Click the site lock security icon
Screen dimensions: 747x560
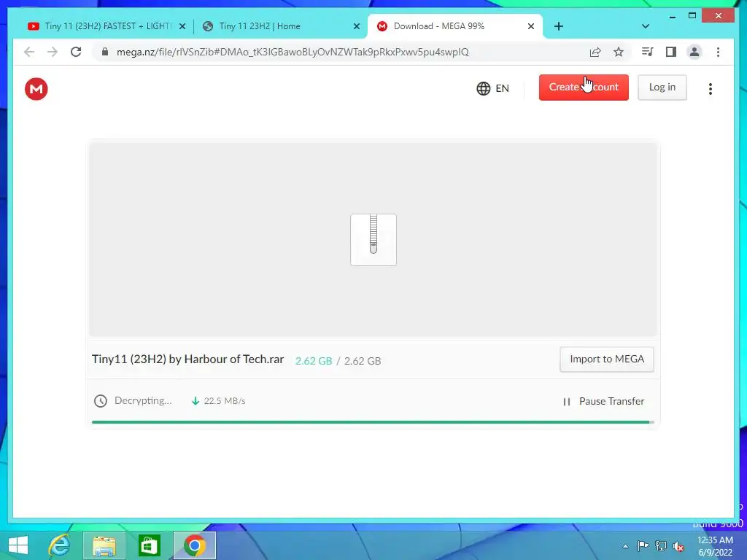105,52
